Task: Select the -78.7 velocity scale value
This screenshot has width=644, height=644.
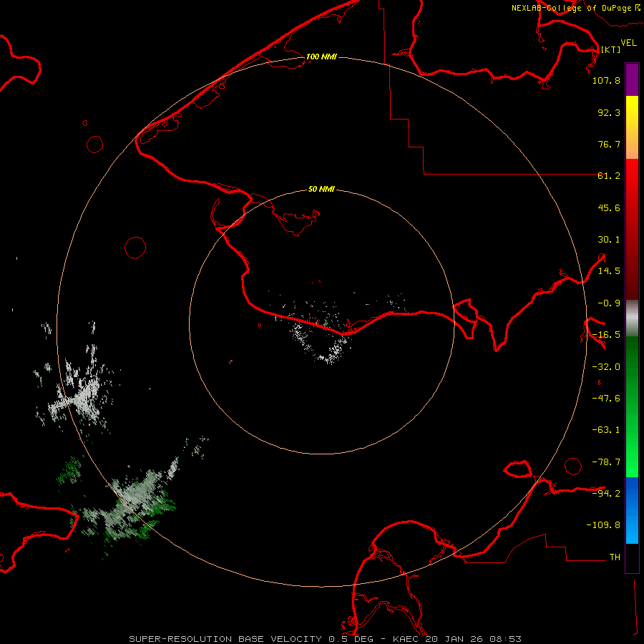Action: pos(606,462)
